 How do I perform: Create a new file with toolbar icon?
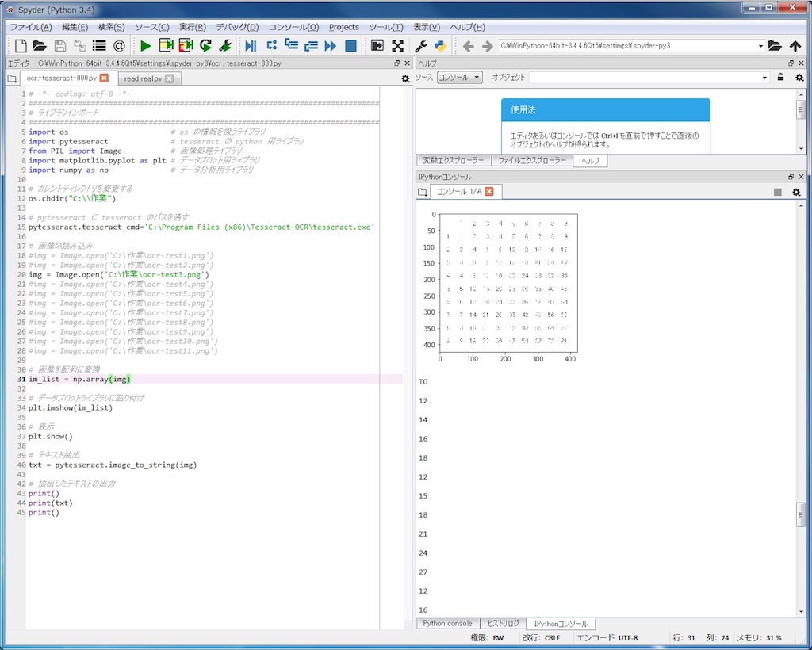tap(21, 46)
